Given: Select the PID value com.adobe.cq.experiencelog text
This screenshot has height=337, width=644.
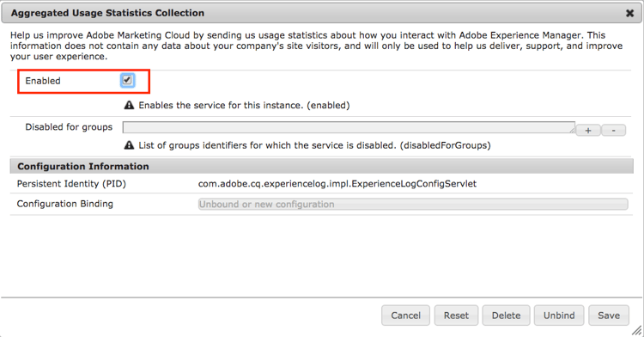Looking at the screenshot, I should click(337, 184).
